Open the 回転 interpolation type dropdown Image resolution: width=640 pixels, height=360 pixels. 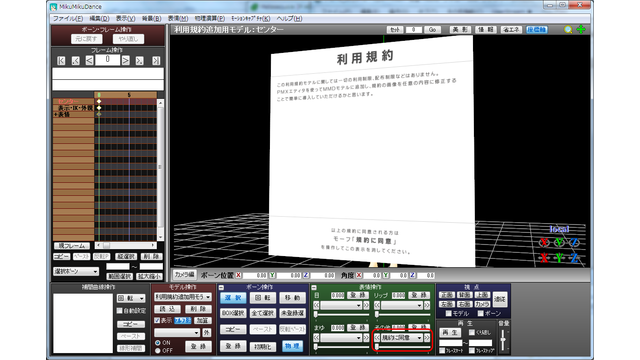coord(131,298)
